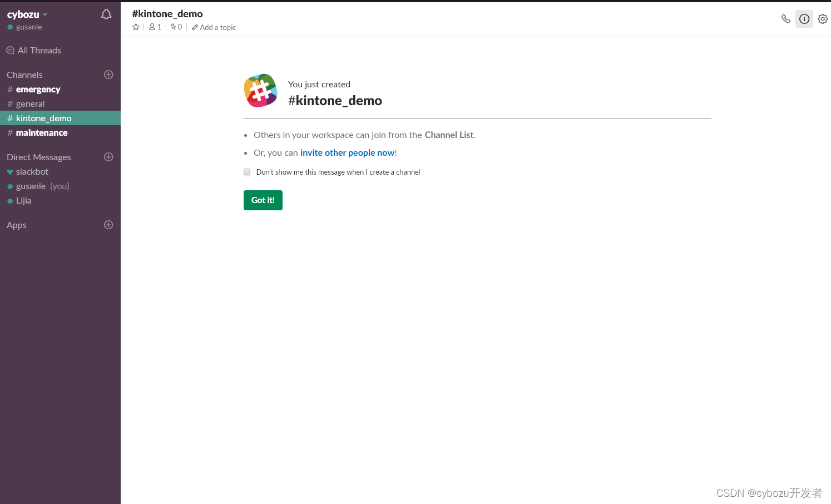Add a new channel with plus icon
831x504 pixels.
(x=108, y=75)
